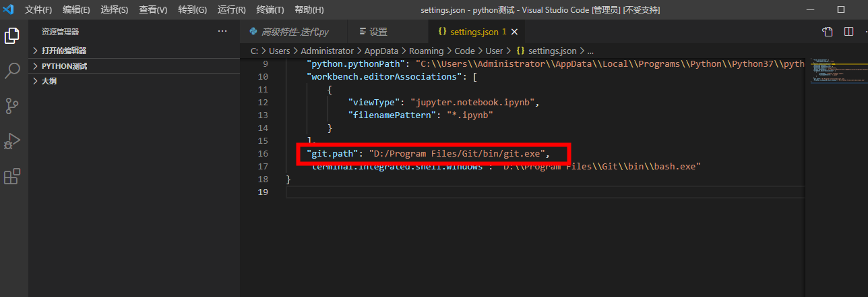Open the Extensions view

(x=12, y=177)
